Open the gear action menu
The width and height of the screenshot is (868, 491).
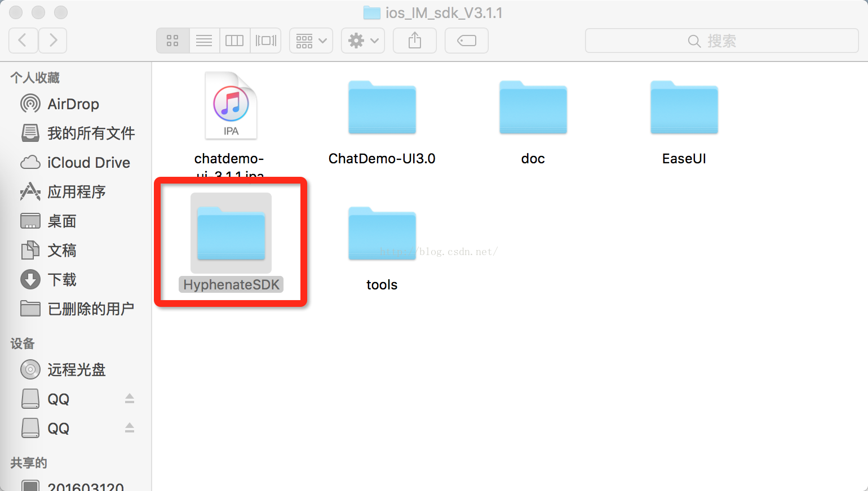(363, 41)
